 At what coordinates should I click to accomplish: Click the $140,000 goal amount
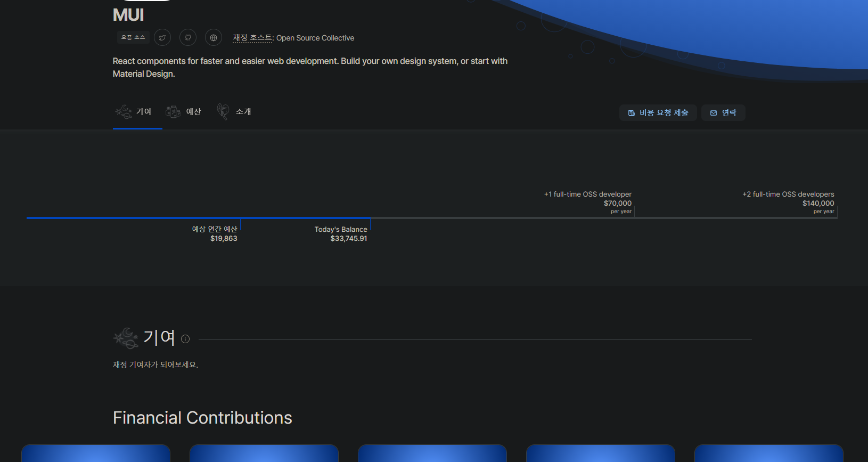tap(818, 204)
